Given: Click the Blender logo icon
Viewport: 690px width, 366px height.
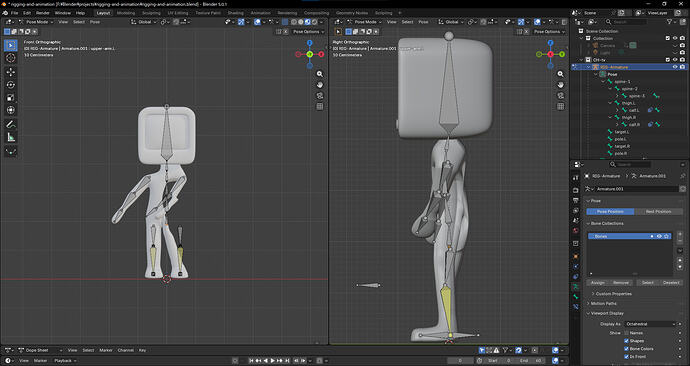Looking at the screenshot, I should tap(5, 13).
